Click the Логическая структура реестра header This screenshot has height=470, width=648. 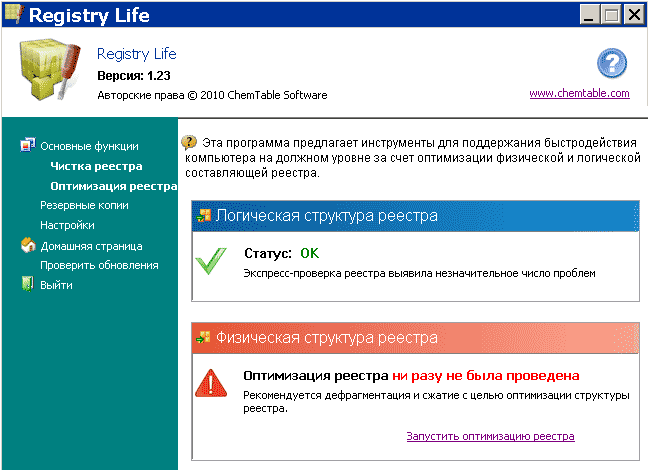[415, 216]
